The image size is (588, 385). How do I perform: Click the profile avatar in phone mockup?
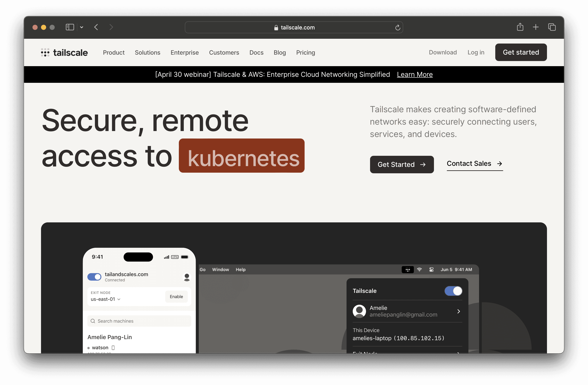click(x=187, y=277)
